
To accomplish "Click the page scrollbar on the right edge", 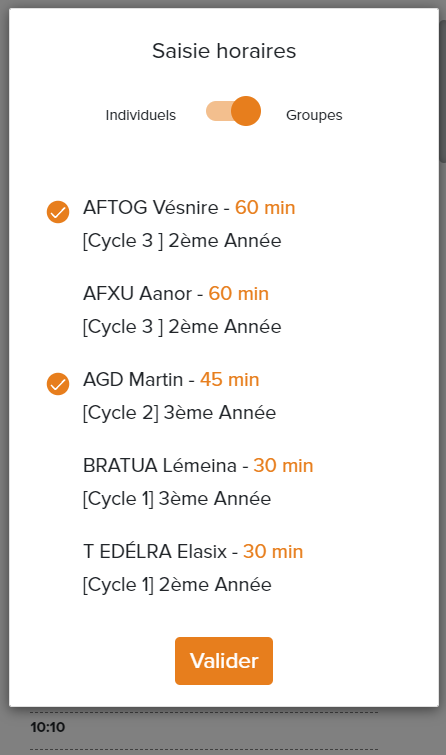I will (443, 91).
